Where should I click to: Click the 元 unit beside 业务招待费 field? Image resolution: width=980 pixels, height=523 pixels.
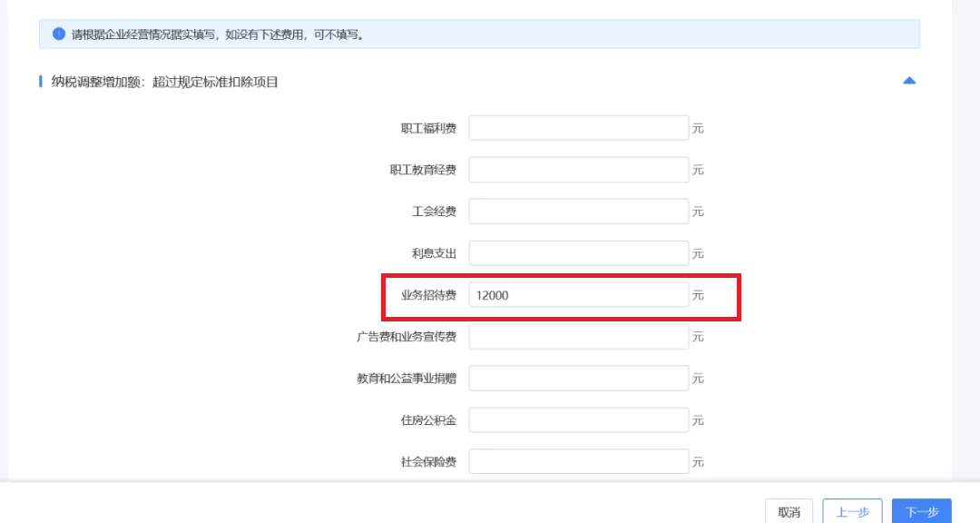point(698,295)
